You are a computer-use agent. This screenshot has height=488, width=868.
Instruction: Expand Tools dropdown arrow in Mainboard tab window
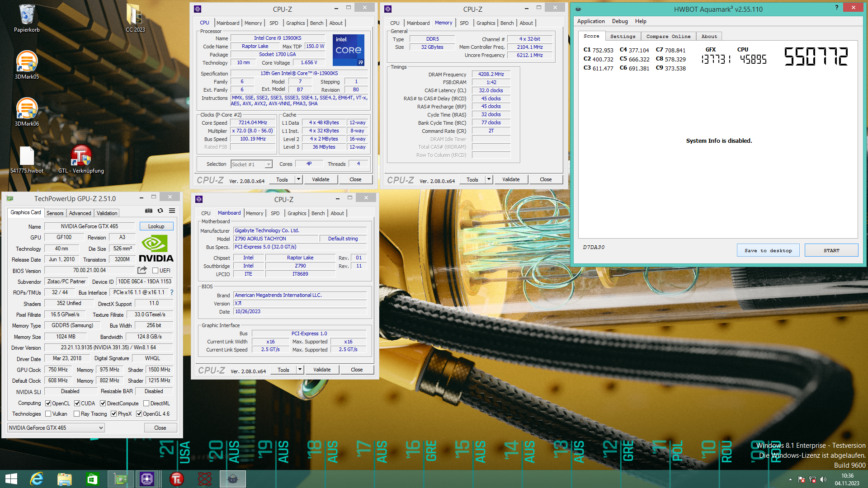[x=300, y=370]
